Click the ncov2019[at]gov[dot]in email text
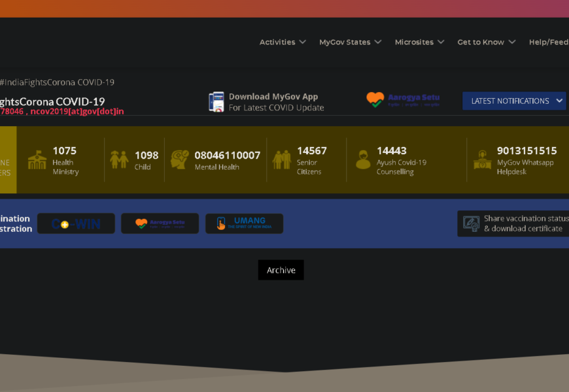This screenshot has height=392, width=569. (77, 111)
